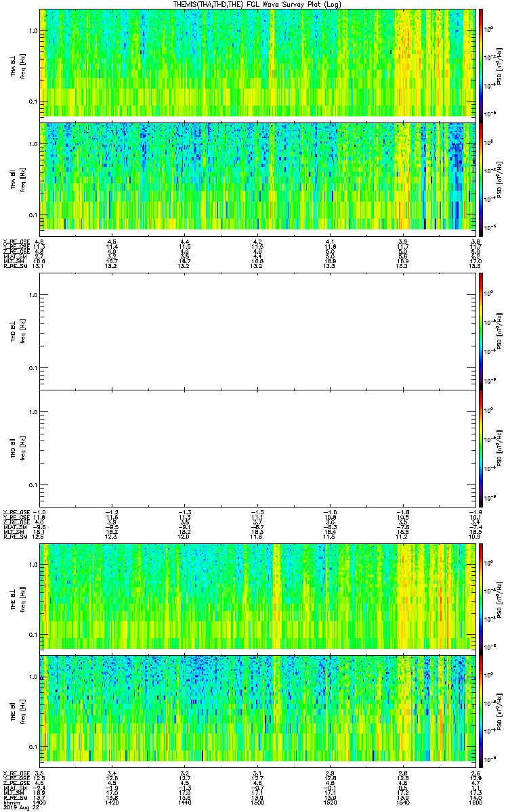The height and width of the screenshot is (812, 508).
Task: Click the R_RE_SM row label below THD panels
Action: (x=16, y=536)
